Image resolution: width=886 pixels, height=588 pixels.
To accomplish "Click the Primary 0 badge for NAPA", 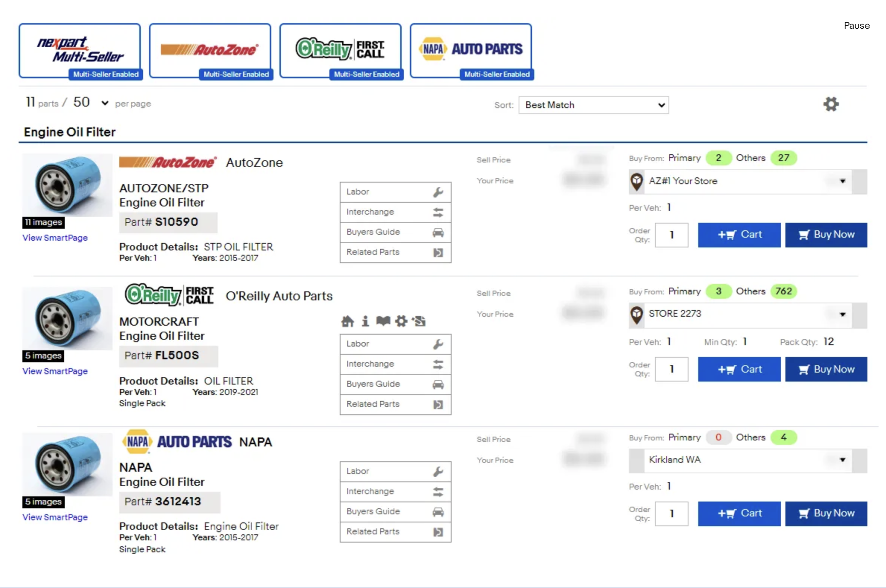I will pyautogui.click(x=718, y=437).
